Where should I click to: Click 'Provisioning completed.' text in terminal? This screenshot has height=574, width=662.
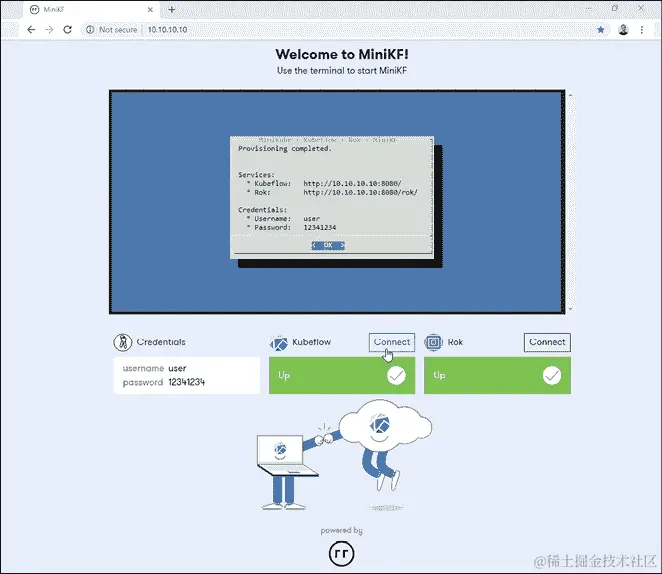[285, 149]
